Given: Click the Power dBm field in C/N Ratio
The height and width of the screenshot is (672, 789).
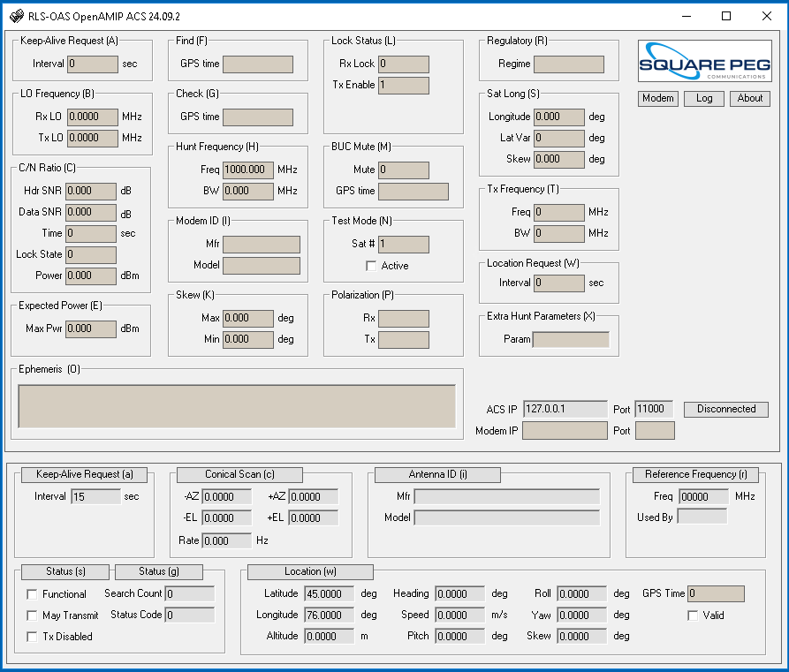Looking at the screenshot, I should (x=91, y=276).
